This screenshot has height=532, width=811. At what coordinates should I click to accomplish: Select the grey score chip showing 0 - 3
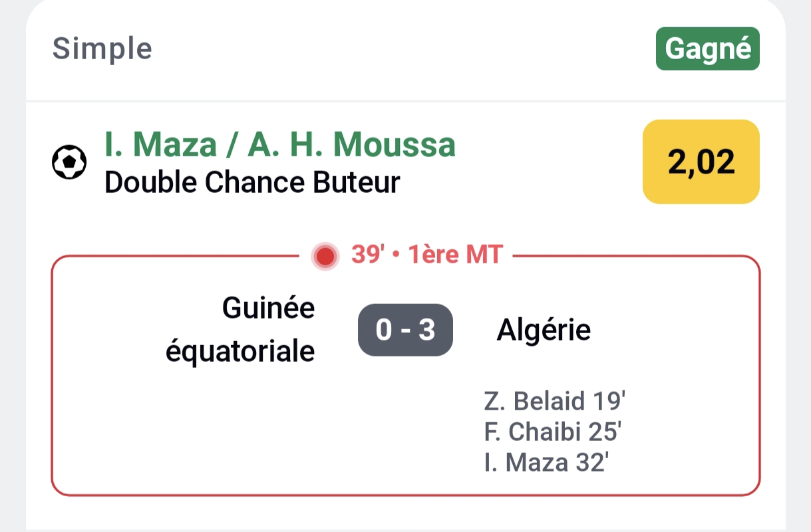405,329
